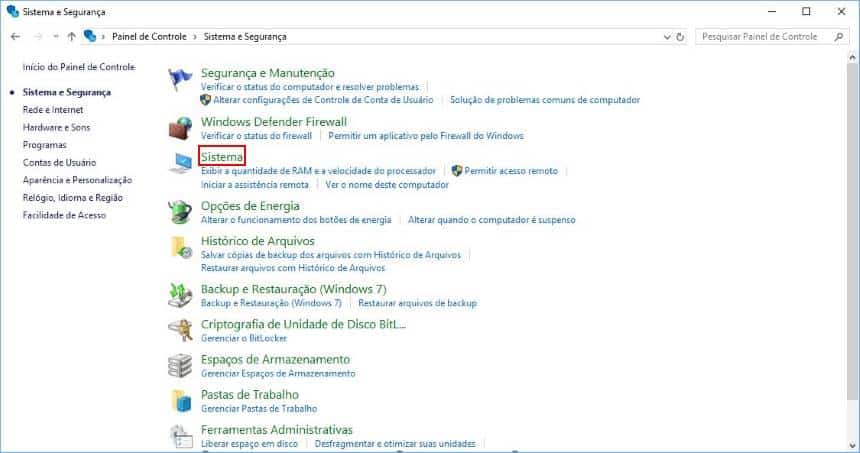The width and height of the screenshot is (860, 453).
Task: Open Relógio, Idioma e Região
Action: click(72, 197)
